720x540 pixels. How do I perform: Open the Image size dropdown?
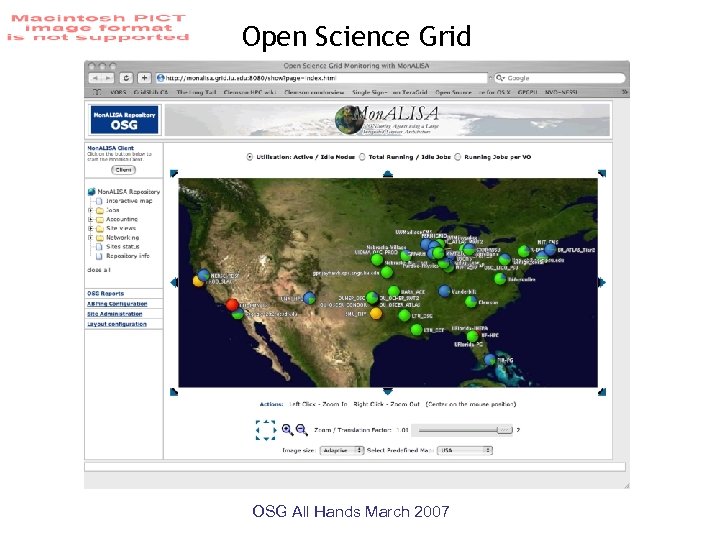coord(342,450)
